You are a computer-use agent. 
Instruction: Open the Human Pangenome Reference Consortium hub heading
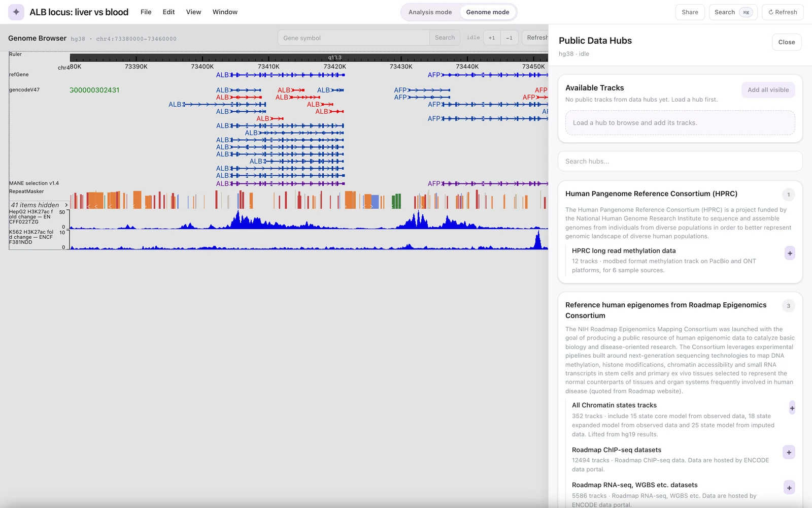pos(651,194)
